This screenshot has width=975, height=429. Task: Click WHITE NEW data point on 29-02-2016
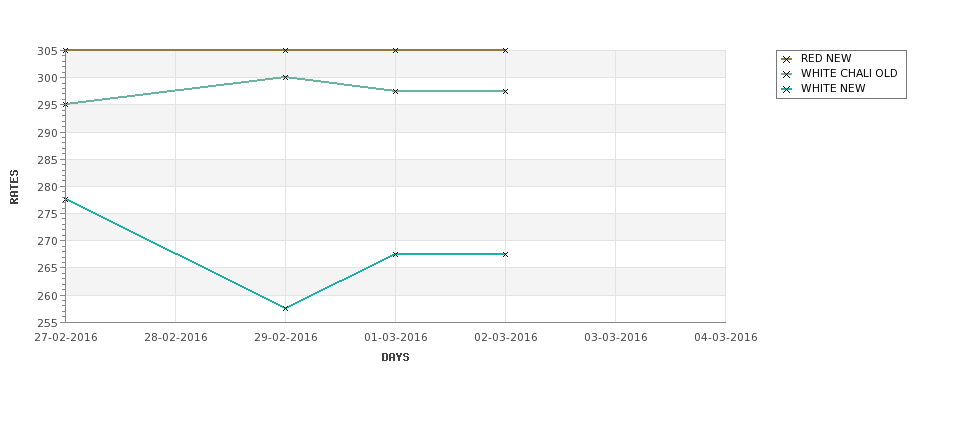(x=285, y=308)
